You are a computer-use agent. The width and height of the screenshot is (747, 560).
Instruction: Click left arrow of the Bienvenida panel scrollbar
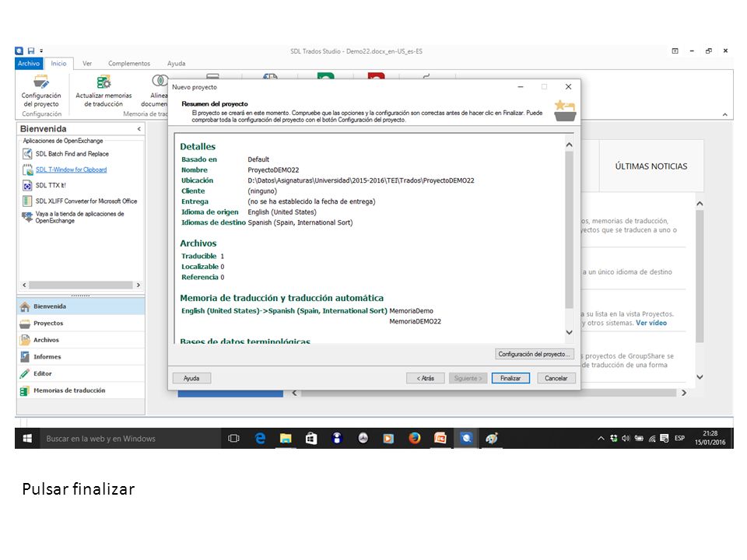[x=24, y=285]
